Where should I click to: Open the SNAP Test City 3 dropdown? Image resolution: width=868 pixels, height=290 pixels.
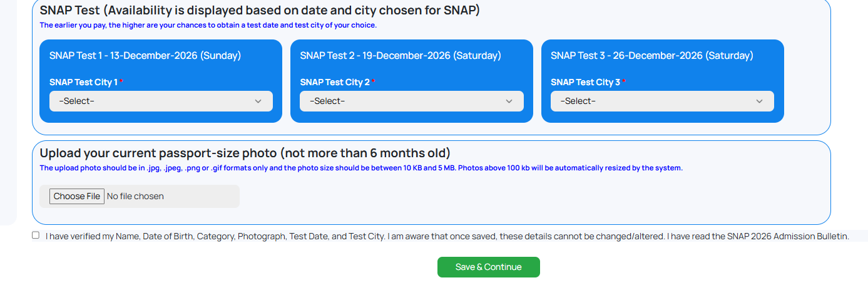click(x=662, y=101)
